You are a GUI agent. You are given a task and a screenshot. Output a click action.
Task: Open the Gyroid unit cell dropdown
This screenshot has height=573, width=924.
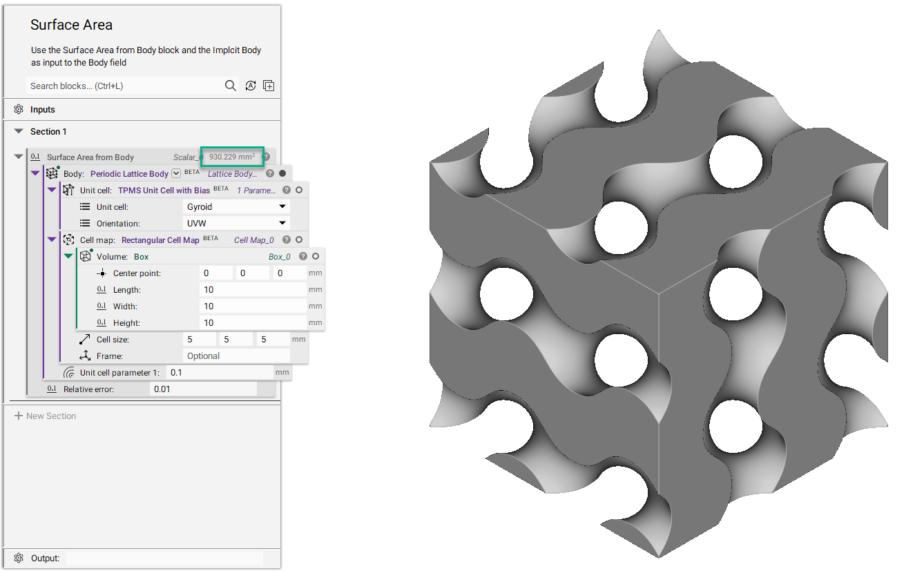tap(235, 206)
